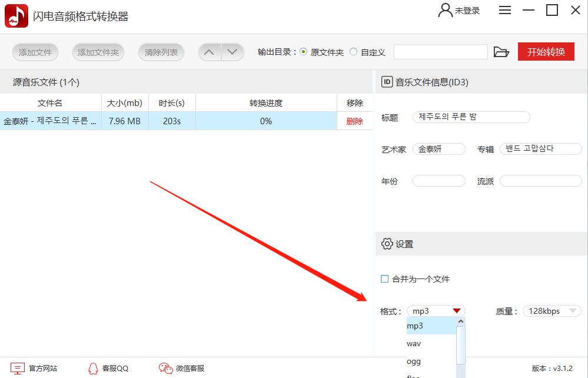Click the red 开始转换 button
Viewport: 588px width, 378px height.
pos(546,52)
